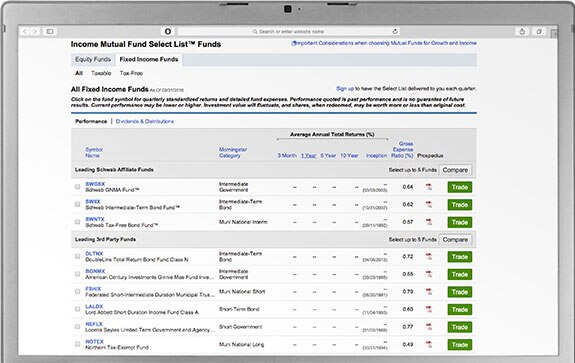Trade the BGNMX fund
This screenshot has width=575, height=363.
click(x=460, y=275)
